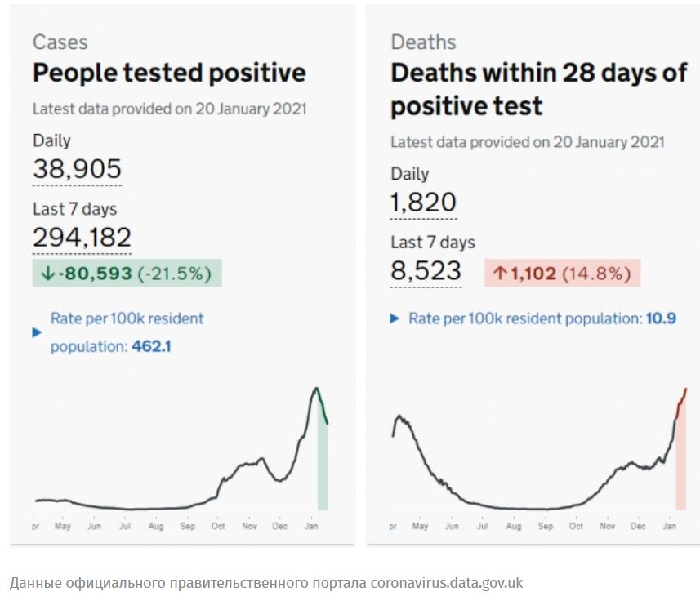Open the last 7 days cases 294,182
This screenshot has width=700, height=601.
82,237
